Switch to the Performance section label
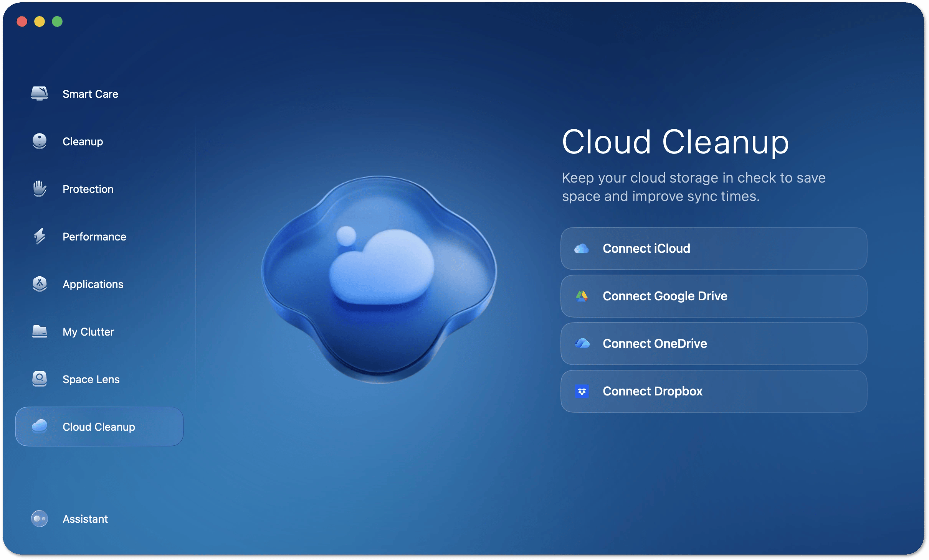929x560 pixels. [x=94, y=237]
